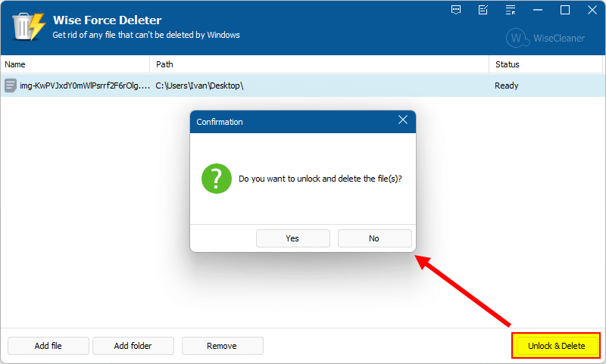
Task: Click the Add folder button
Action: 133,346
